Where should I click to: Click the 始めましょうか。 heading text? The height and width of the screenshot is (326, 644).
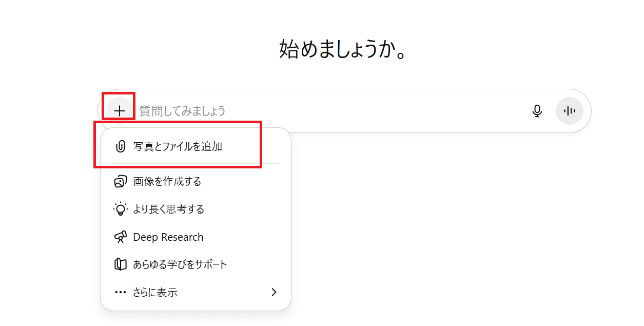(x=343, y=49)
